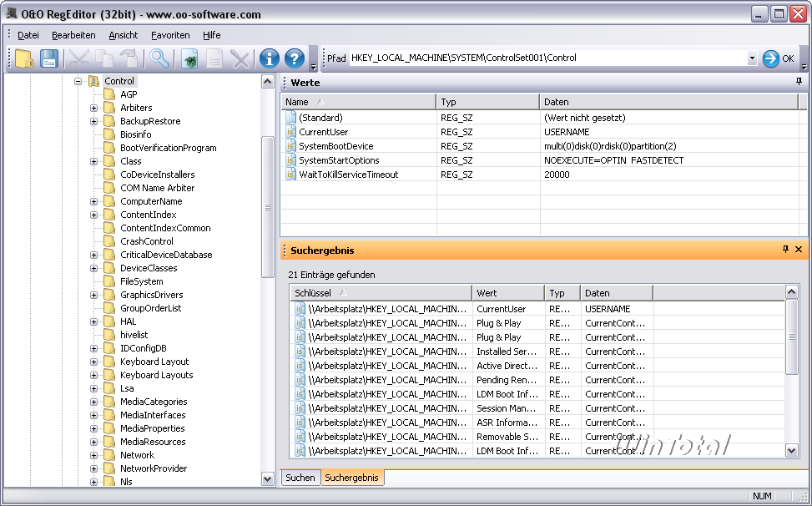Click the registry document icon with green emblem

[x=189, y=58]
